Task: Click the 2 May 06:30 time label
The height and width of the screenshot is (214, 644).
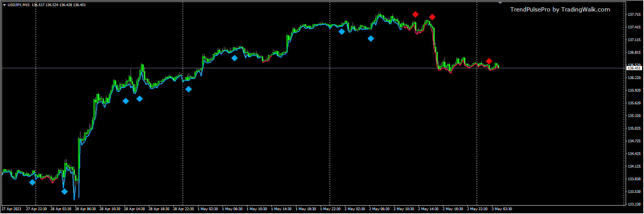Action: tap(379, 209)
